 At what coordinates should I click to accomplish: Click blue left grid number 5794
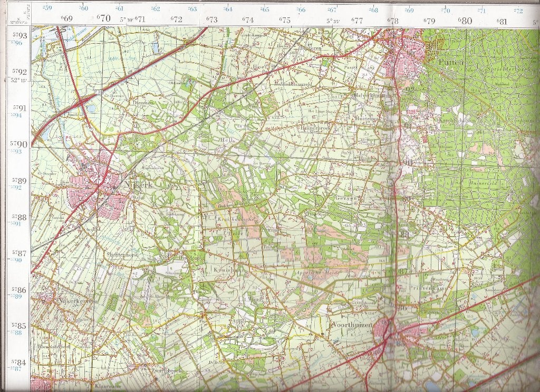(16, 115)
